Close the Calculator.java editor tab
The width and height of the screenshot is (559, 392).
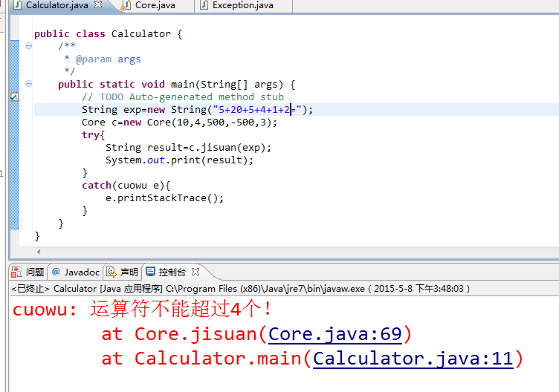[x=98, y=5]
